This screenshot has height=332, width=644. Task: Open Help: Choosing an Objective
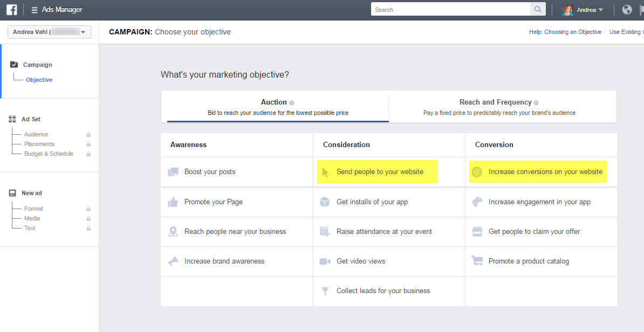click(565, 32)
